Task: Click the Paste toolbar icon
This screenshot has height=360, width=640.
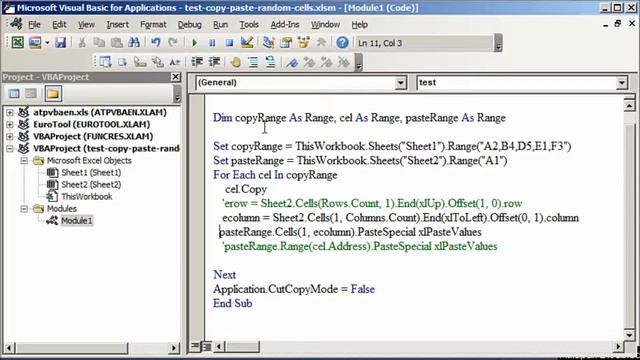Action: pos(117,42)
